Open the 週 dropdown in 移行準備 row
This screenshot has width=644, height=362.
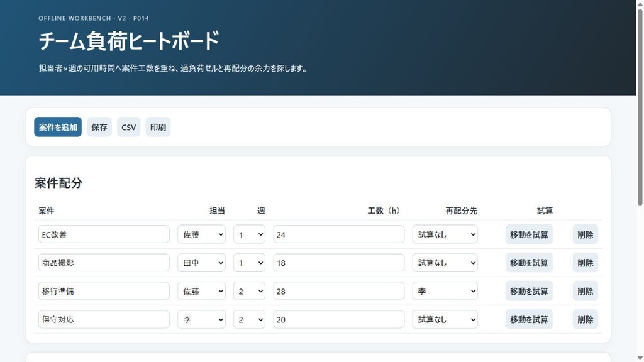(x=249, y=291)
